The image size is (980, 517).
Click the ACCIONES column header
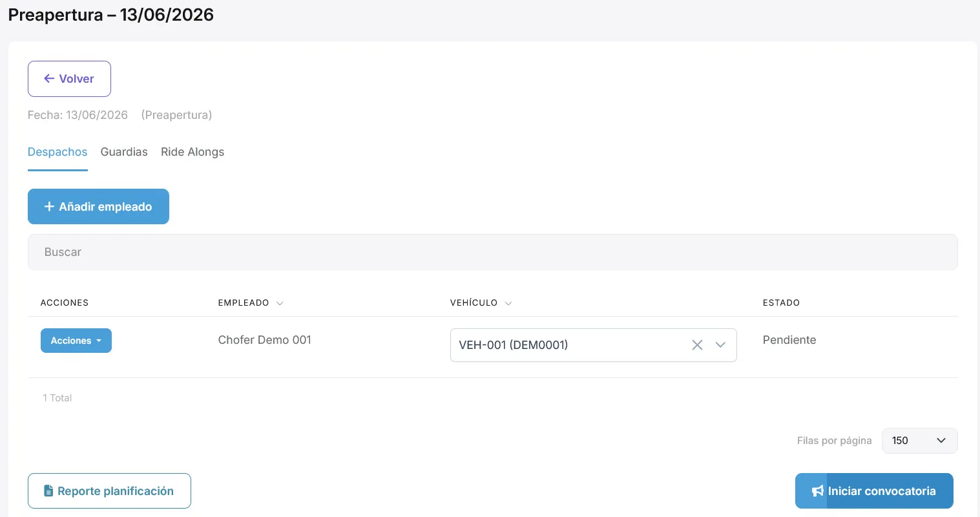[x=65, y=302]
